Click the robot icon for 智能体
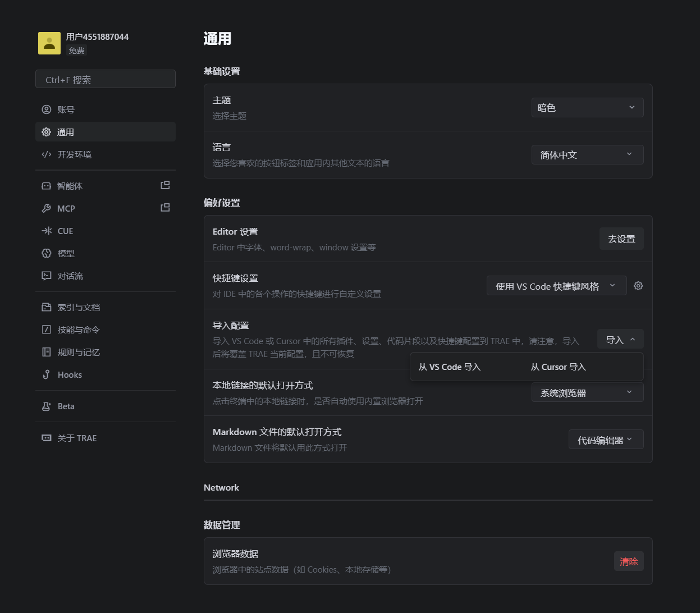The height and width of the screenshot is (613, 700). click(x=47, y=186)
